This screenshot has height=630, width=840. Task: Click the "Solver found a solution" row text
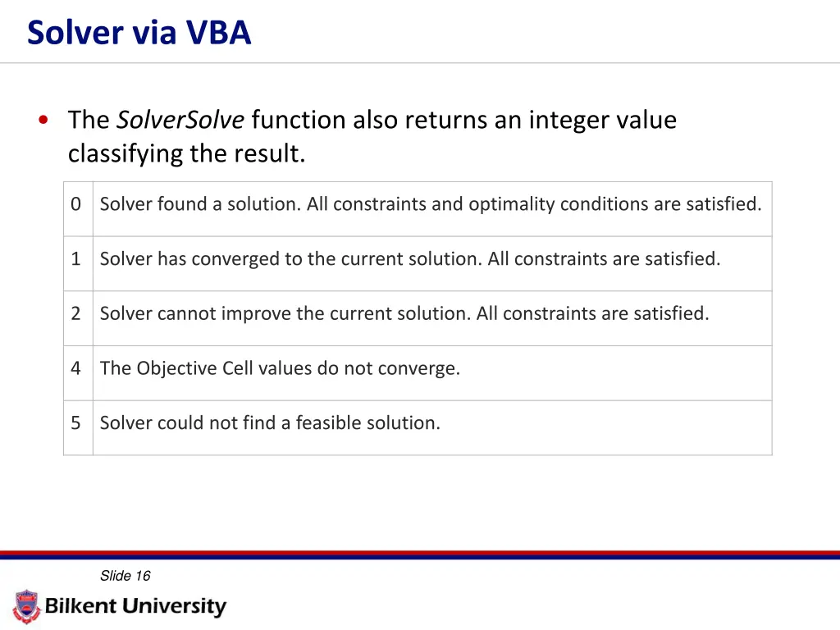pyautogui.click(x=431, y=204)
